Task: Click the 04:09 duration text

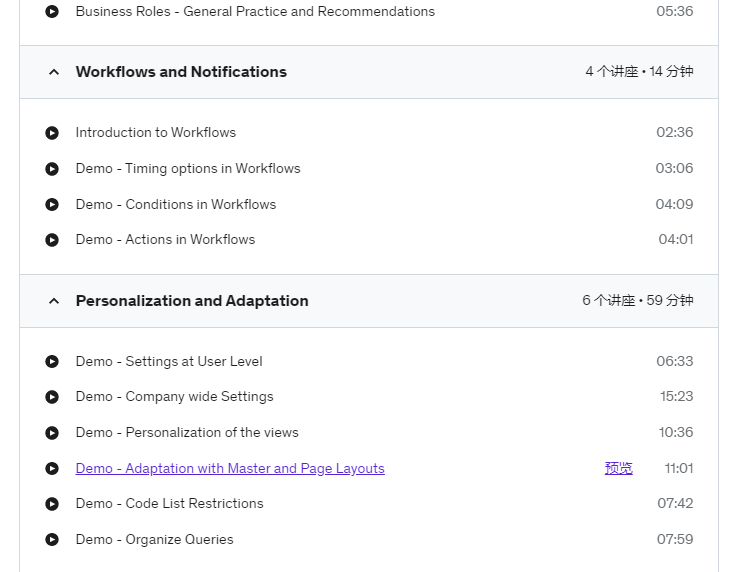Action: [x=675, y=204]
